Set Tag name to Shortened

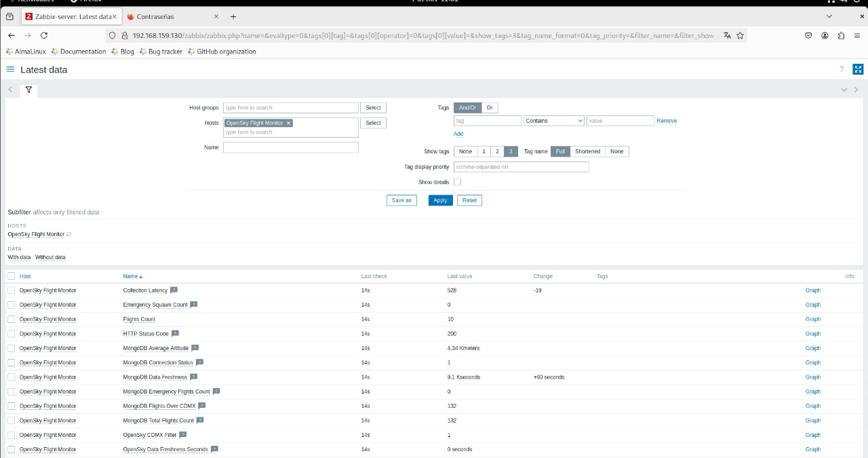pyautogui.click(x=587, y=151)
